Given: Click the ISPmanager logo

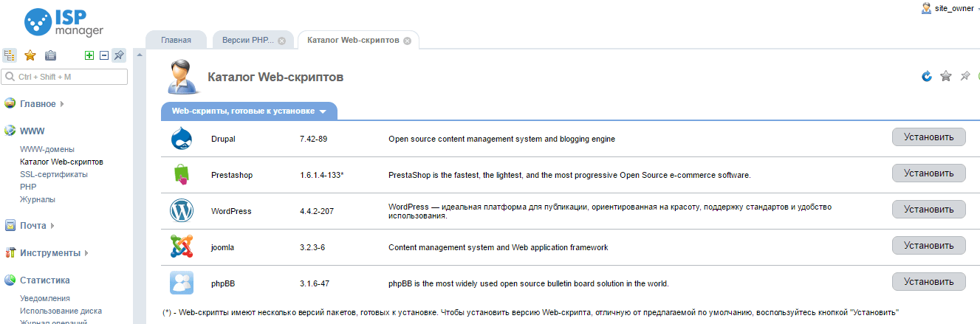Looking at the screenshot, I should point(64,22).
